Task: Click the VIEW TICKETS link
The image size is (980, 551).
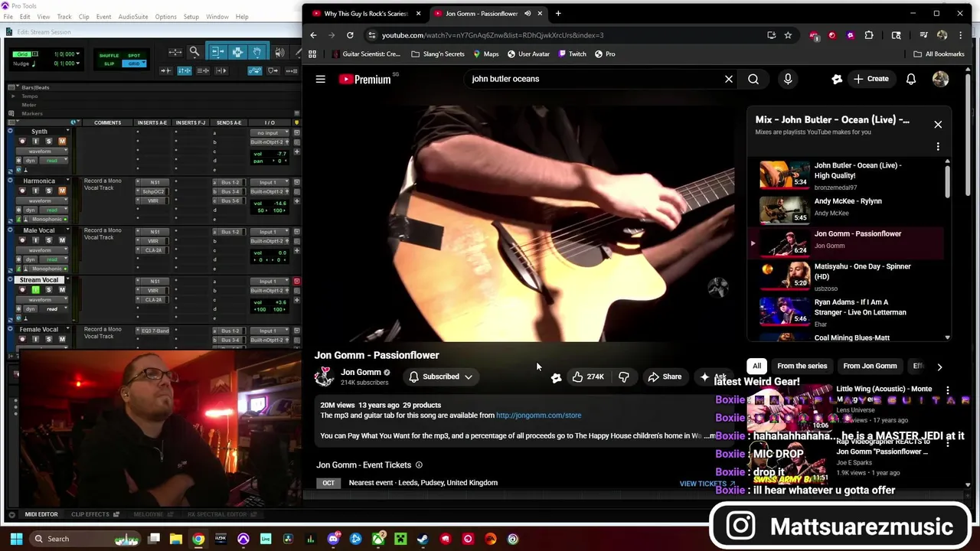Action: coord(707,484)
